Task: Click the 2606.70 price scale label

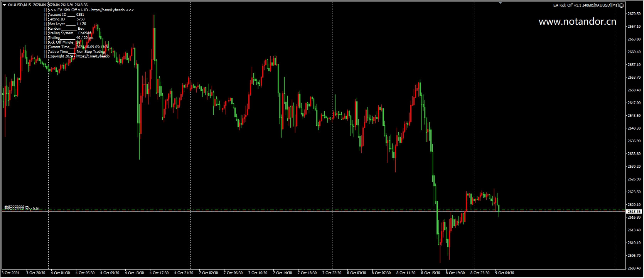Action: point(634,256)
